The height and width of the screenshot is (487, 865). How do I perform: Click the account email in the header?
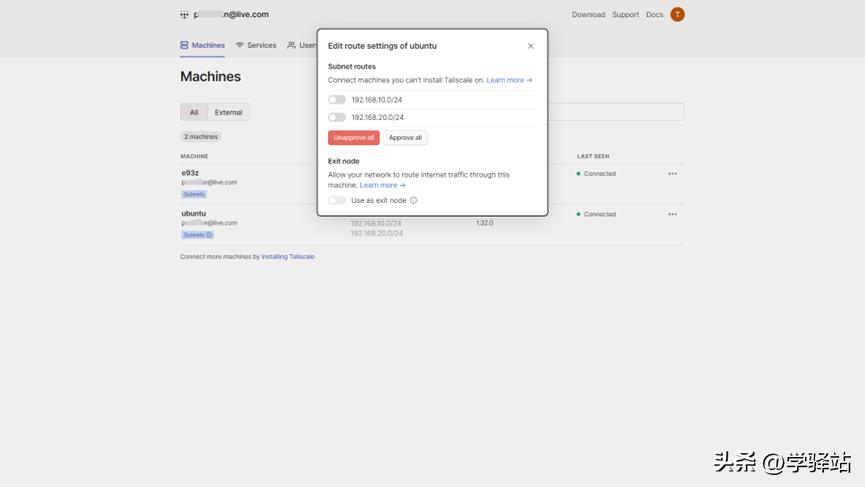point(231,14)
